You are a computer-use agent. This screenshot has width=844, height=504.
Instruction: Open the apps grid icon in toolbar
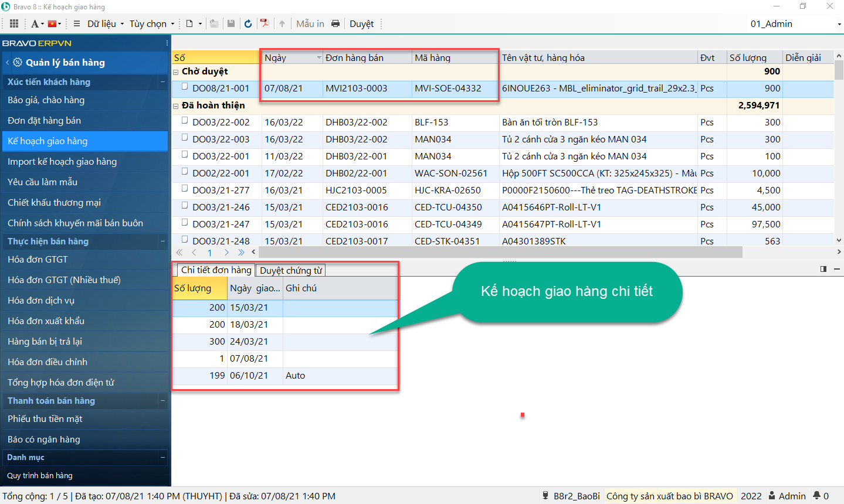pos(14,23)
